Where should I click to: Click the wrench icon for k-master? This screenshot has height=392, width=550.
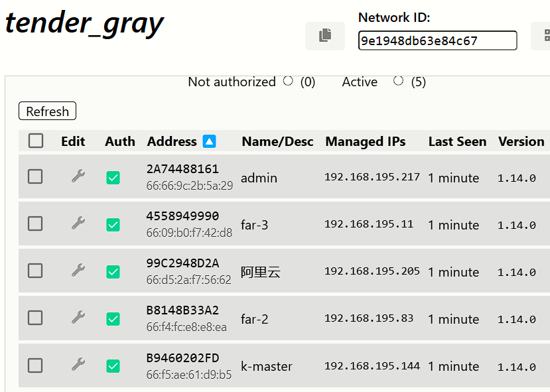point(78,365)
